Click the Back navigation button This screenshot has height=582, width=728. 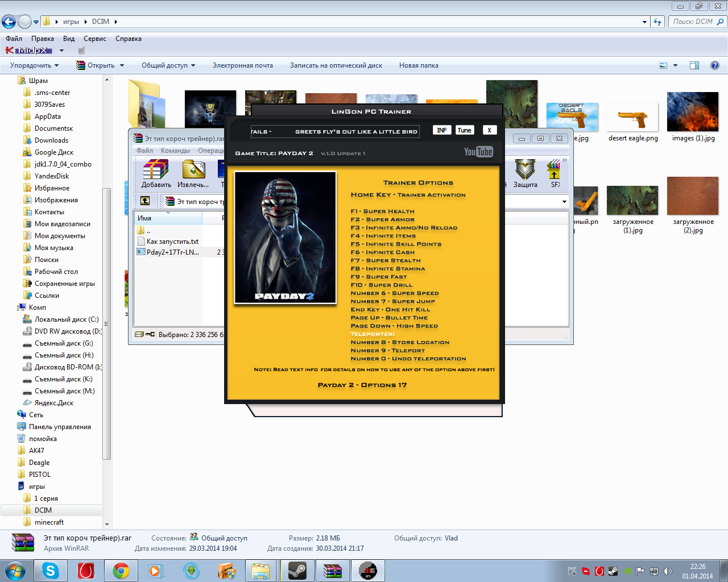coord(9,22)
